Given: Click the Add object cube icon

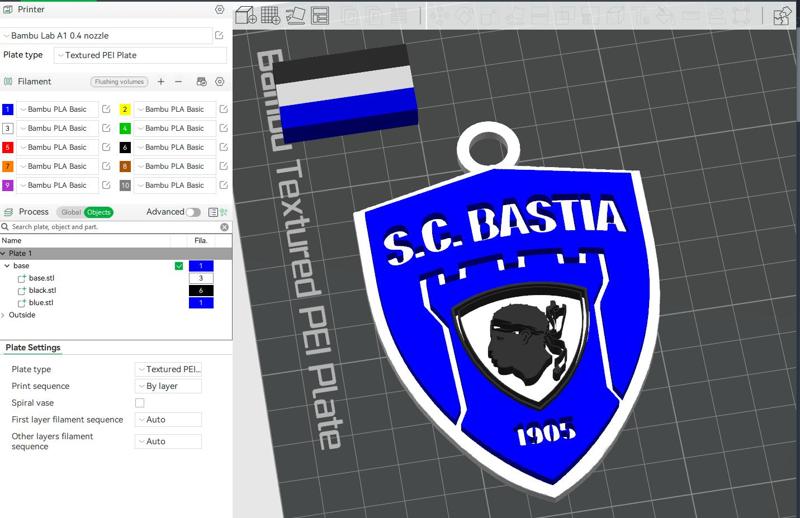Looking at the screenshot, I should (245, 15).
